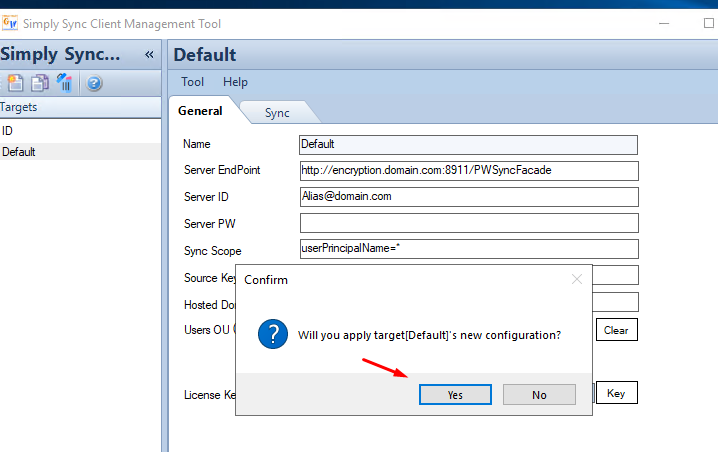Click the Simply Sync app icon in title bar
The height and width of the screenshot is (452, 718).
[10, 23]
